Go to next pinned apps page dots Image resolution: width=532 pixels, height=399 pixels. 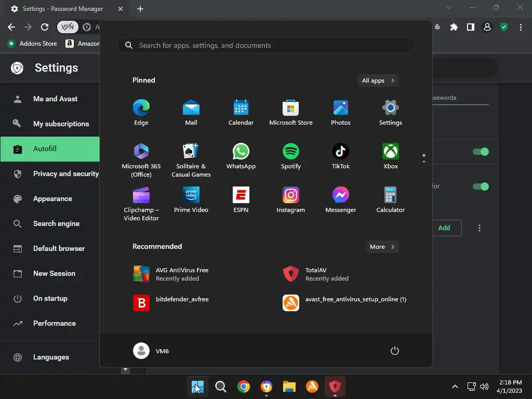point(424,158)
